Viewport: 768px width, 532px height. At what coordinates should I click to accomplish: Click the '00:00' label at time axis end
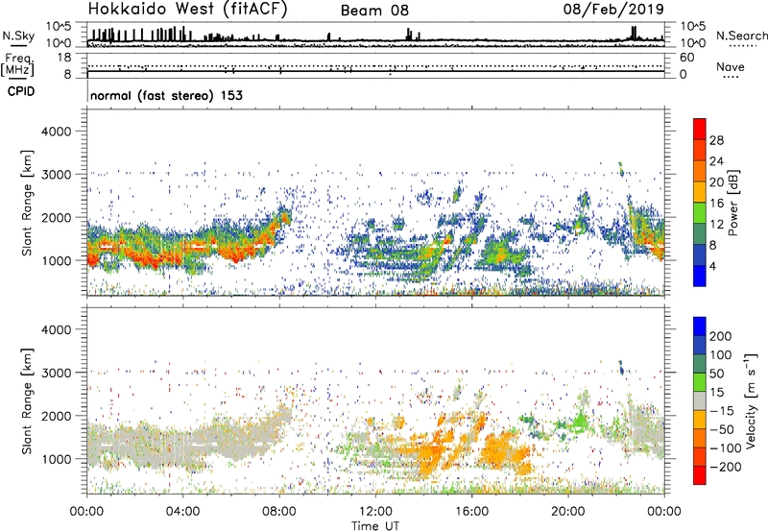tap(664, 512)
